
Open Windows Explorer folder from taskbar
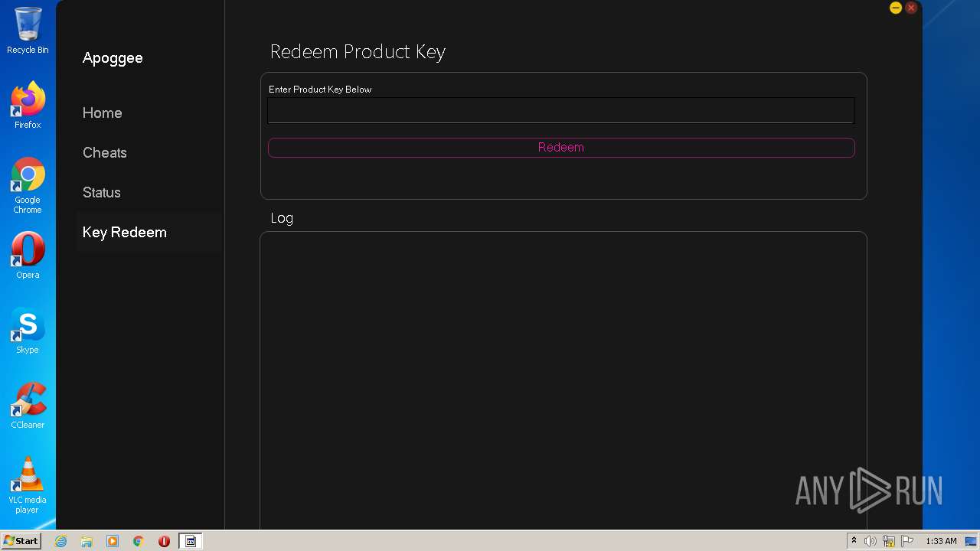[87, 541]
